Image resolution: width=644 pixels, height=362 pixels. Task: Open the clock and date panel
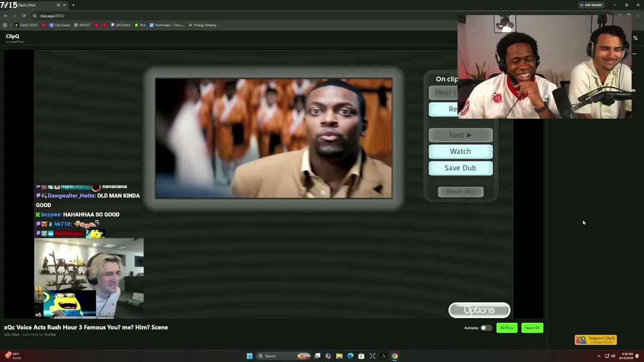pyautogui.click(x=627, y=356)
